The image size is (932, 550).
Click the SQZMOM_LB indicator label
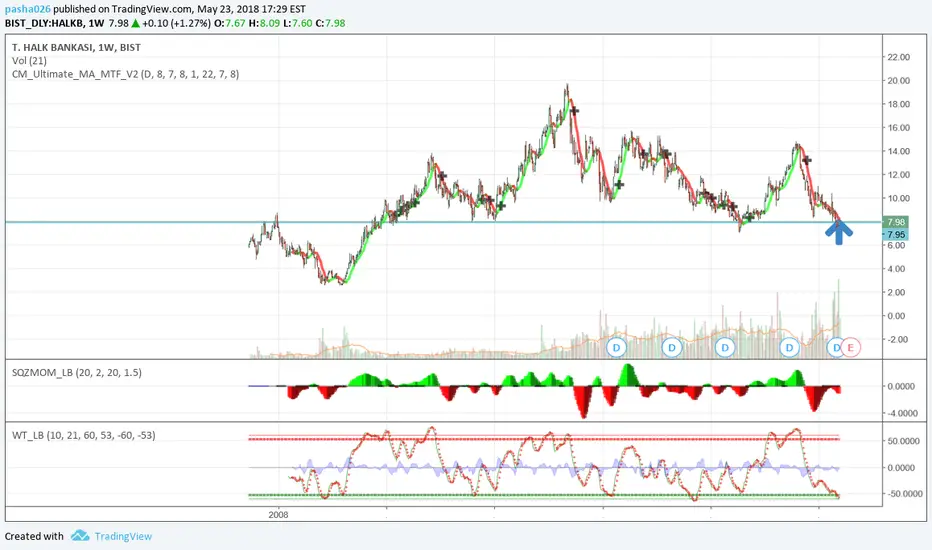(x=77, y=373)
